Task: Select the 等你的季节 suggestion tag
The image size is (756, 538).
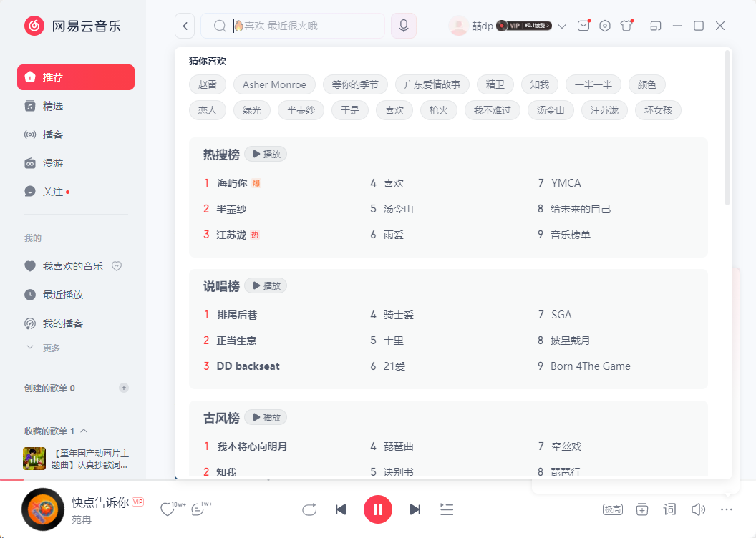Action: pos(355,84)
